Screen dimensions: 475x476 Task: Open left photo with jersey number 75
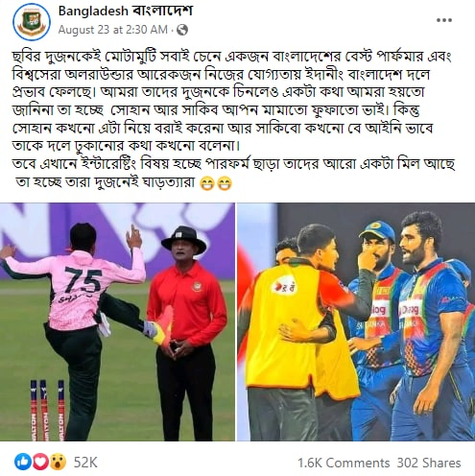[117, 321]
